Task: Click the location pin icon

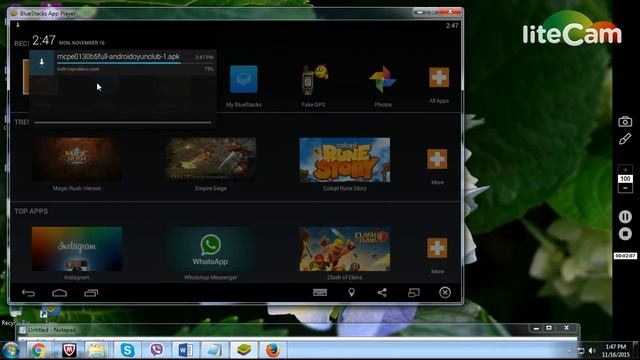Action: (x=351, y=292)
